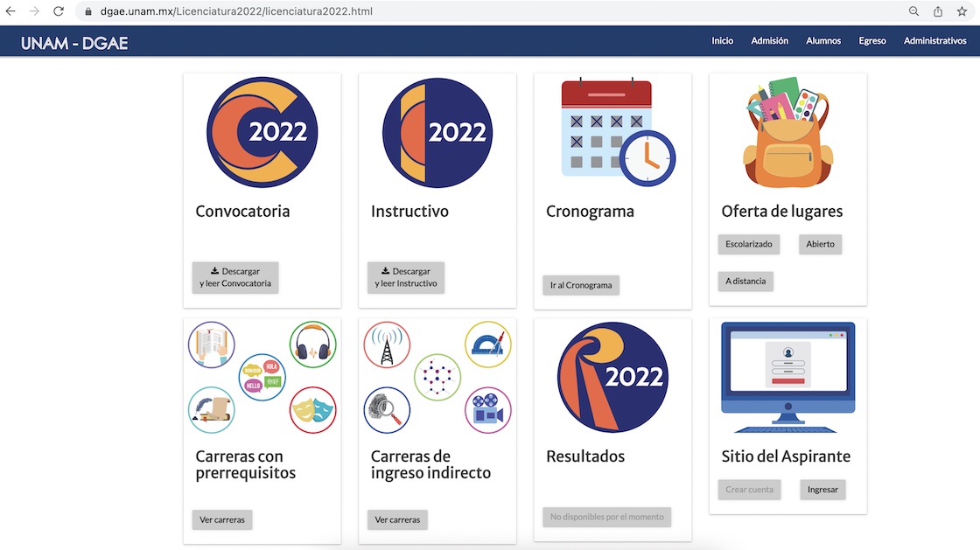Click the fingerprint magnifier icon

tap(387, 409)
